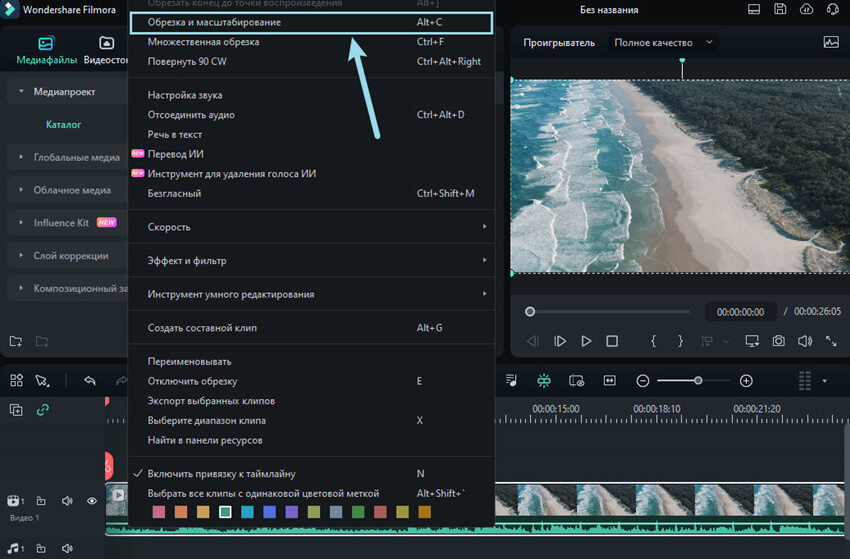Set mark in with left brace icon
The width and height of the screenshot is (850, 559).
point(653,341)
